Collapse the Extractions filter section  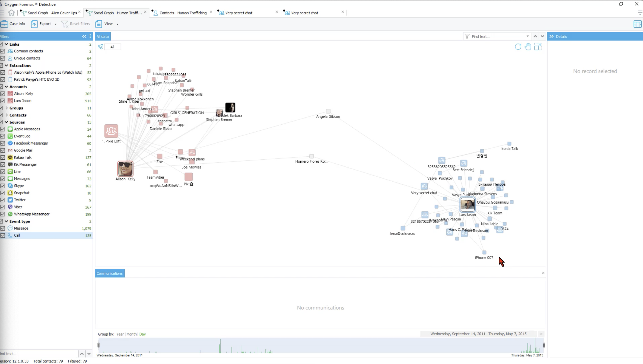click(6, 65)
